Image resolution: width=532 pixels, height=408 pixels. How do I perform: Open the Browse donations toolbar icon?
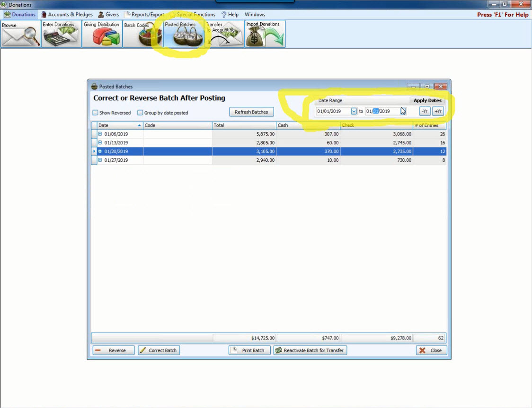pos(20,34)
